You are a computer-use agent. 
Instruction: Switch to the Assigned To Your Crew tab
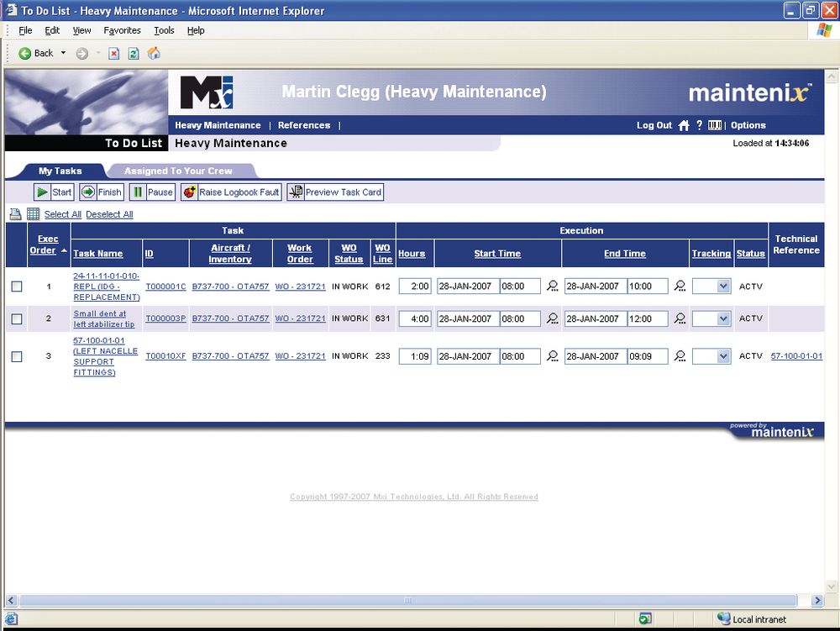(x=181, y=171)
